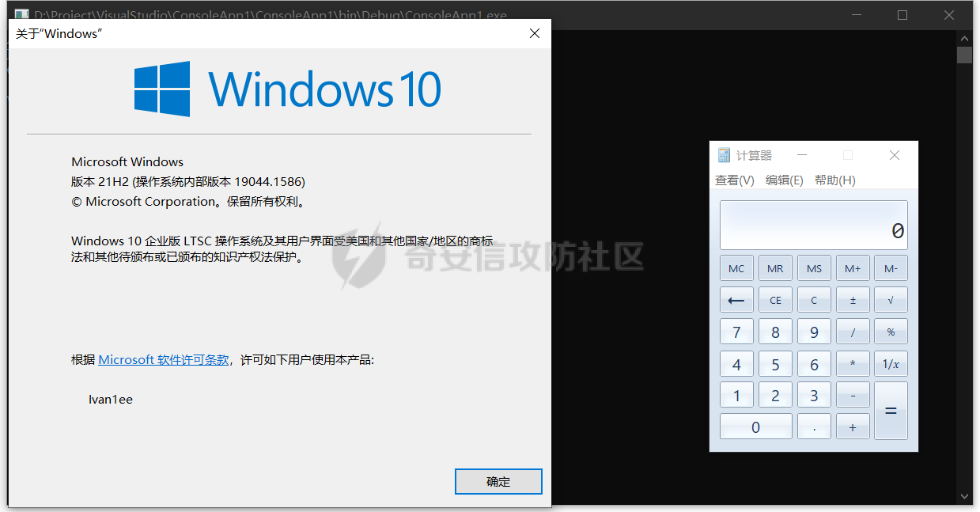Click the 2 key on the calculator

tap(775, 395)
